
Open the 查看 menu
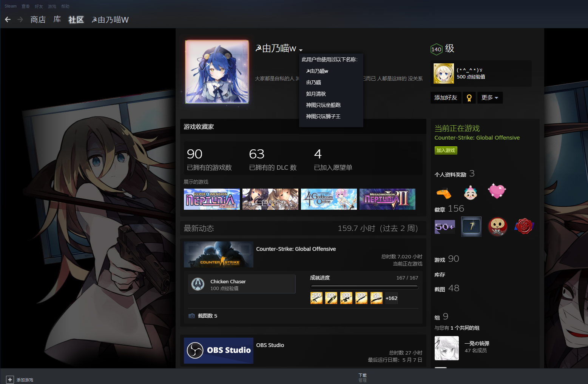26,6
